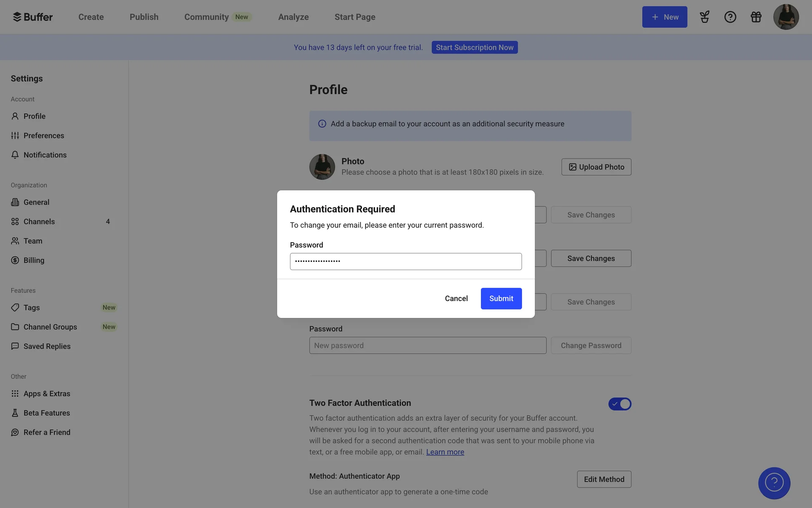Switch to the Analyze tab
The height and width of the screenshot is (508, 812).
coord(293,17)
